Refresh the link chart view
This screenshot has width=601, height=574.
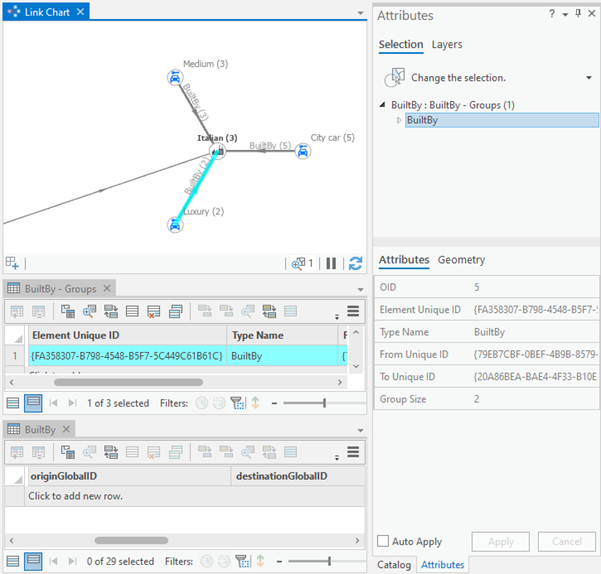(355, 264)
